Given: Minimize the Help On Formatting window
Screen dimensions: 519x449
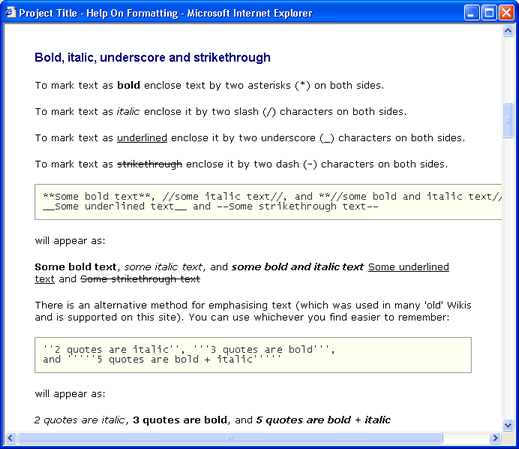Looking at the screenshot, I should [471, 13].
